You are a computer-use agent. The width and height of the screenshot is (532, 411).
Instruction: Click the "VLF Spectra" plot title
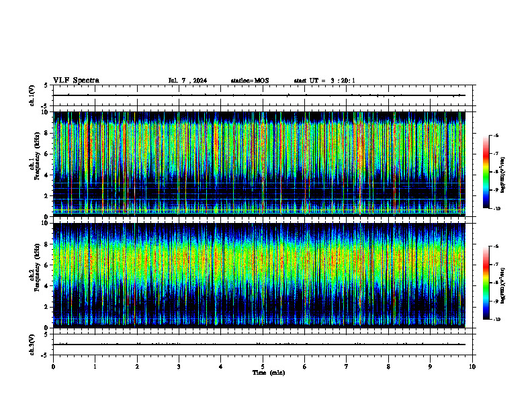tap(76, 81)
